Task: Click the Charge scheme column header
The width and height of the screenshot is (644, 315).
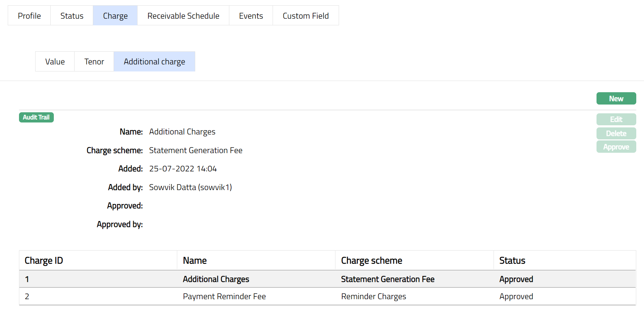Action: [371, 260]
